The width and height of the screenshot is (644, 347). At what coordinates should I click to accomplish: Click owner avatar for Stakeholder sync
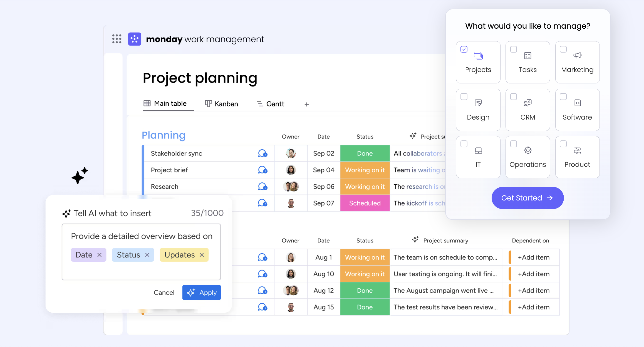(291, 153)
